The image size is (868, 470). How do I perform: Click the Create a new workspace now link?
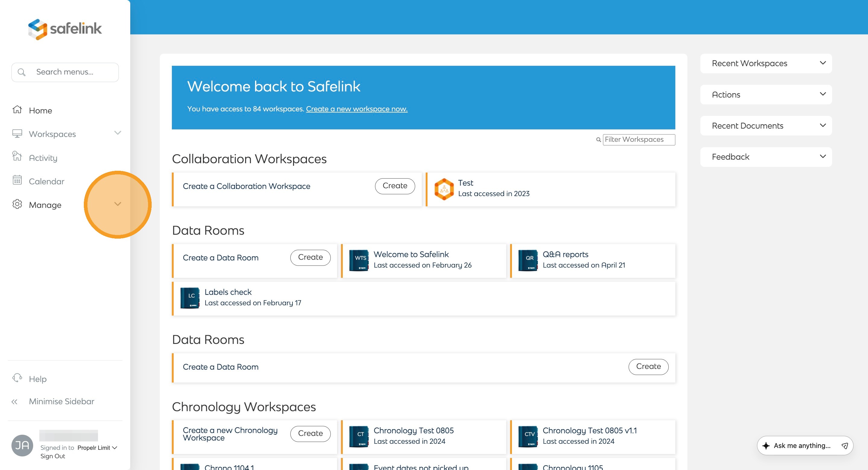click(x=356, y=109)
